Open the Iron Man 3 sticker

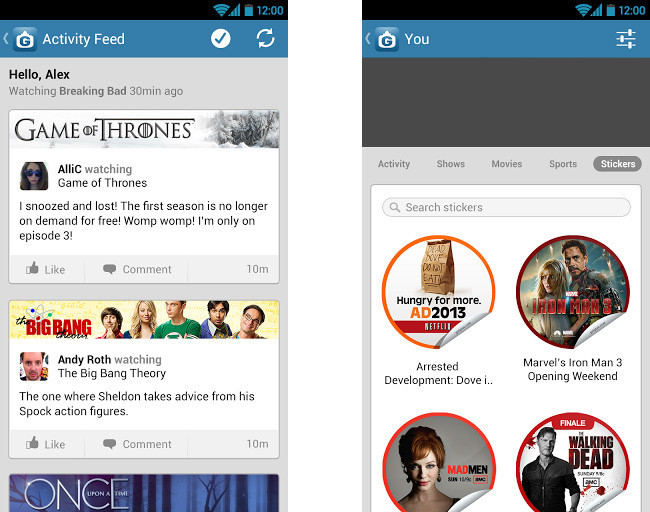[573, 292]
